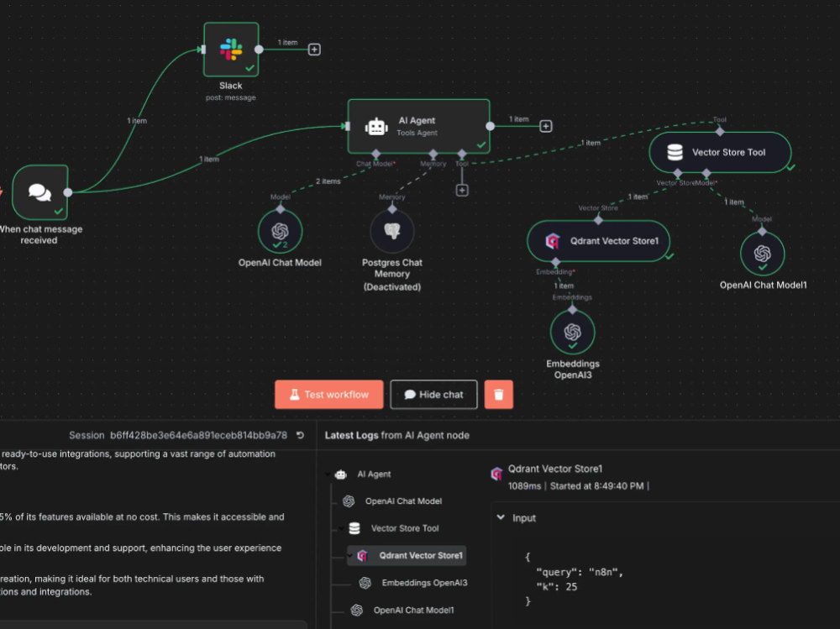Screen dimensions: 840x629
Task: Collapse the Vector Store Tool log entry
Action: [x=341, y=528]
